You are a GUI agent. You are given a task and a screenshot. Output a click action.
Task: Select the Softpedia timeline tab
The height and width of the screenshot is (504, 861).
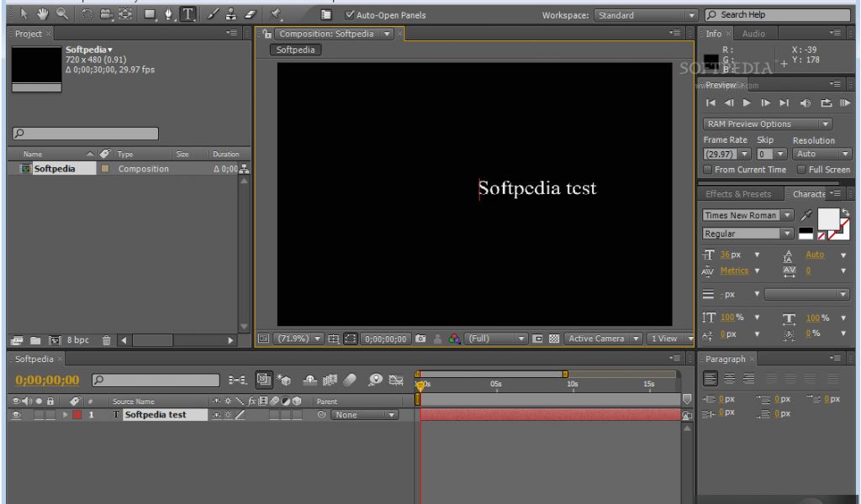click(x=34, y=359)
